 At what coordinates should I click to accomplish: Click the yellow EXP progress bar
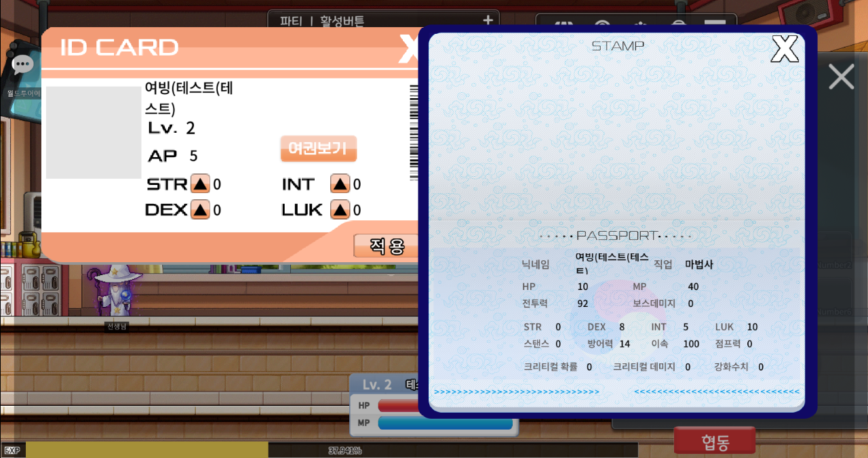(146, 450)
